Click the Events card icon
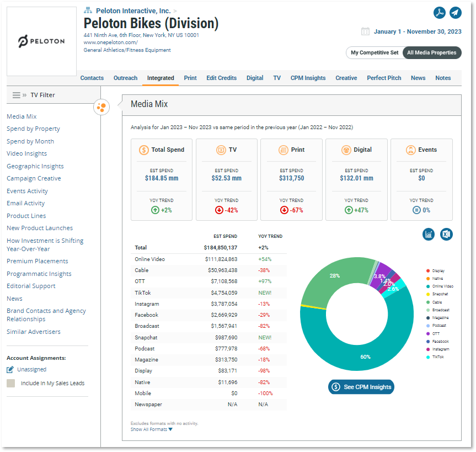The width and height of the screenshot is (476, 452). pyautogui.click(x=411, y=150)
